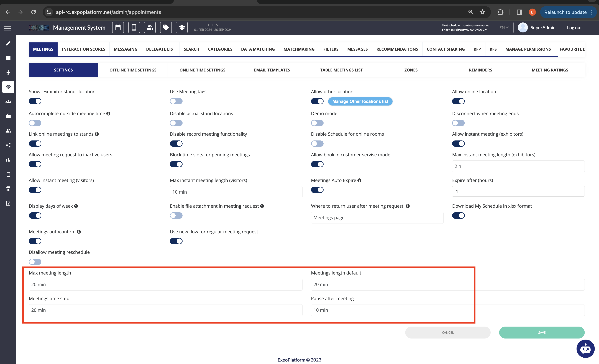Screen dimensions: 599x364
Task: Enable the Use Meeting tags toggle
Action: tap(176, 101)
